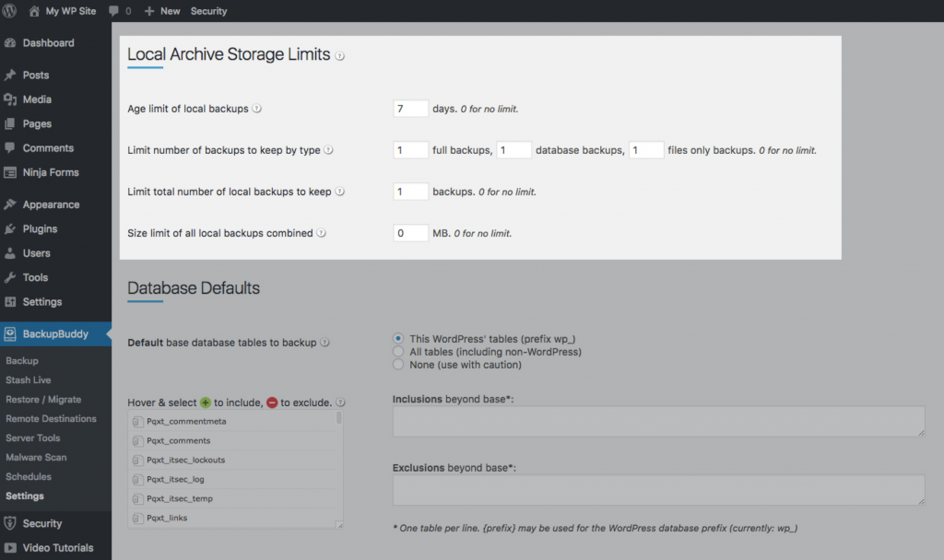
Task: Click help icon for Default base database tables
Action: coord(324,343)
